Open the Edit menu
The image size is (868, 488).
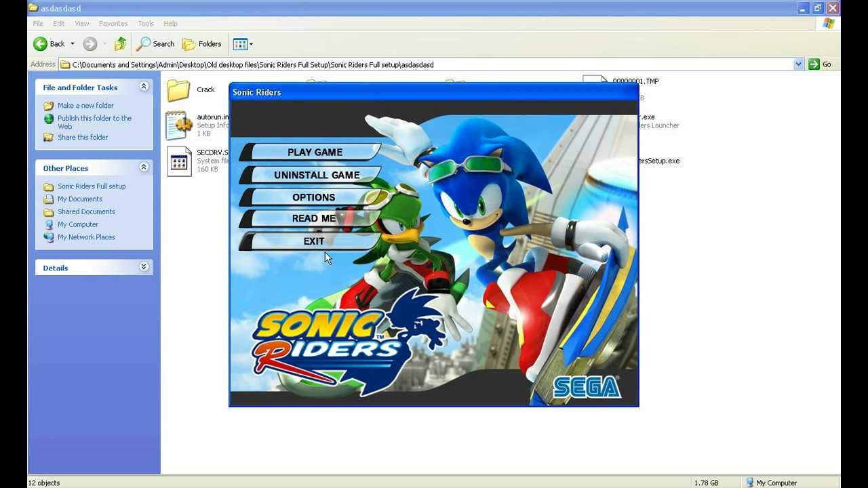click(59, 24)
